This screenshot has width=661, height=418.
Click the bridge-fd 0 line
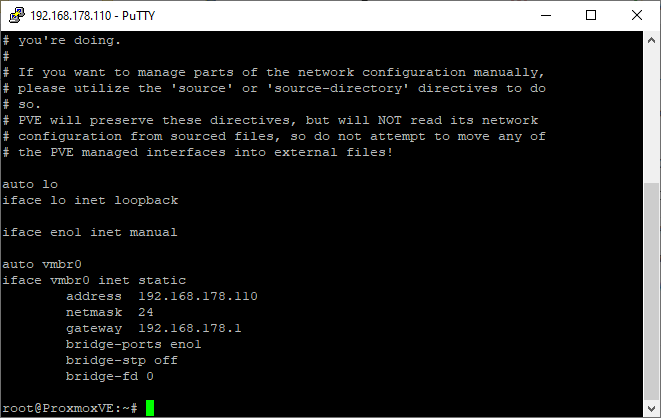coord(110,376)
